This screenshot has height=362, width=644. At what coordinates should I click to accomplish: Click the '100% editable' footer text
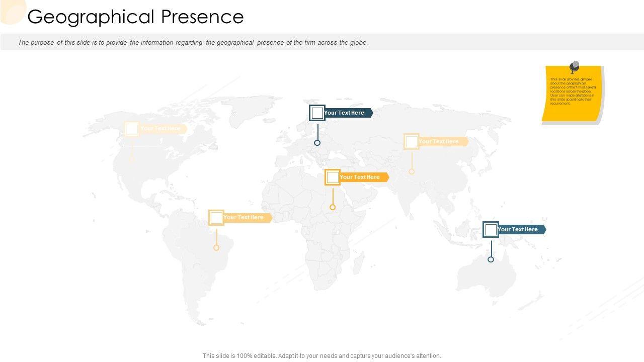321,356
